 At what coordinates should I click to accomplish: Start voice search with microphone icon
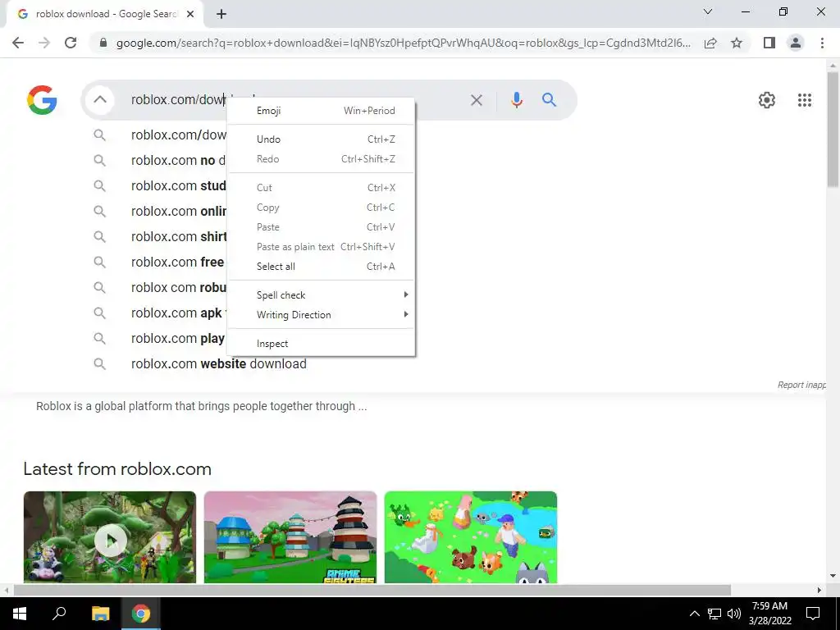(x=517, y=100)
